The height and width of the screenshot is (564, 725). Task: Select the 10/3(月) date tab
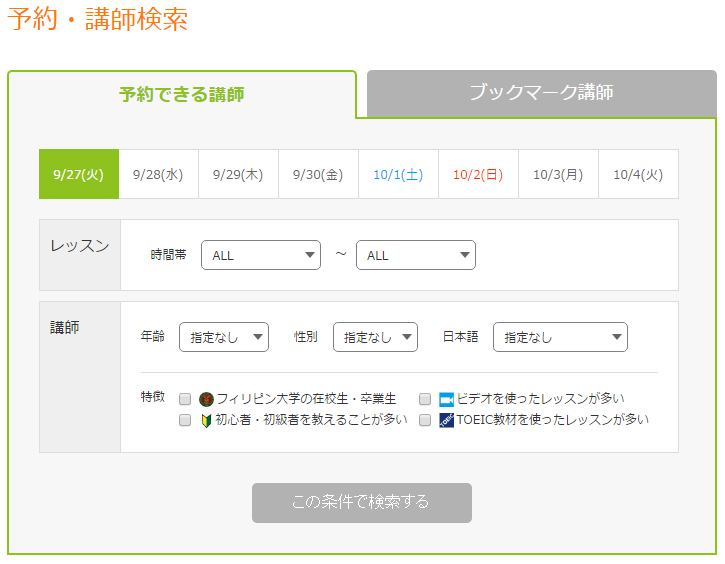(558, 174)
